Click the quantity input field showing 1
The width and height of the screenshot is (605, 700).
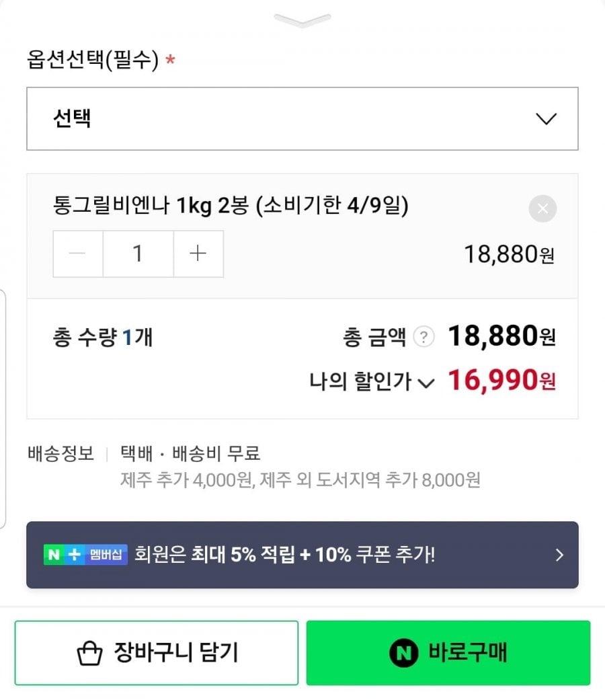click(x=138, y=254)
